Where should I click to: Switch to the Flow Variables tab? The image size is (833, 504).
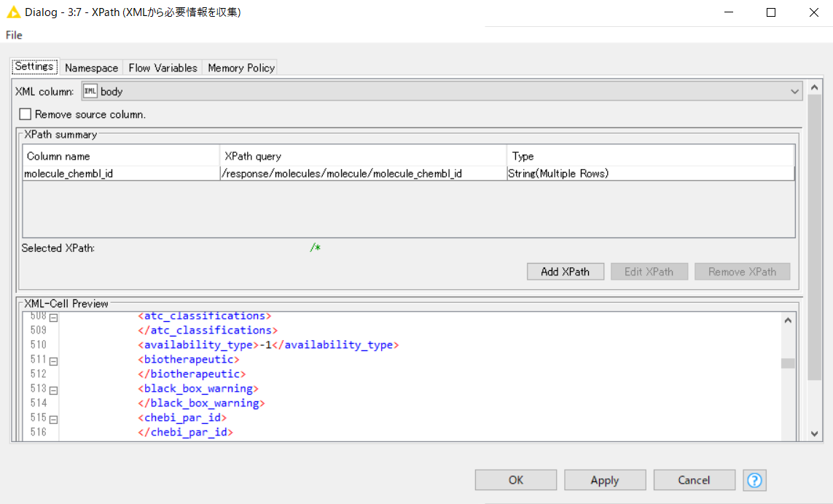(162, 68)
